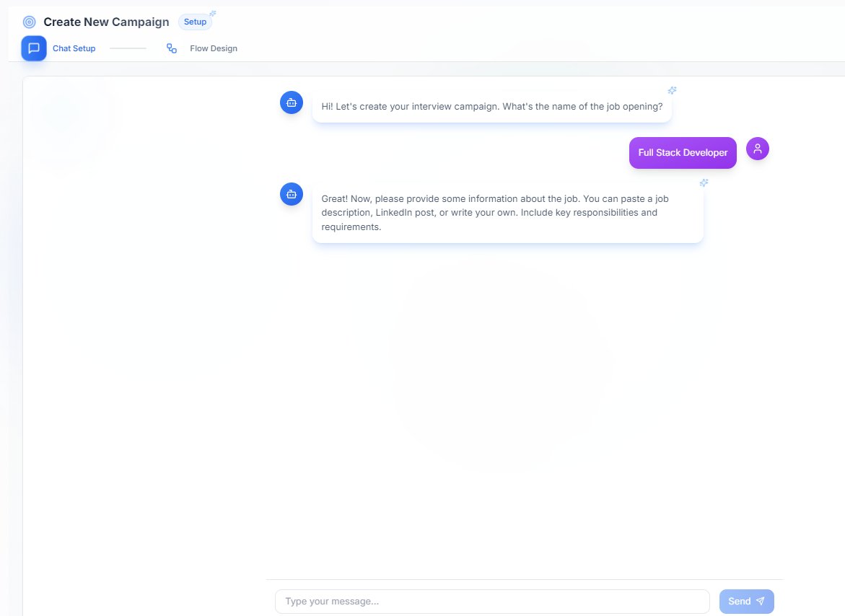Click bot avatar next to job opening question

(x=292, y=102)
